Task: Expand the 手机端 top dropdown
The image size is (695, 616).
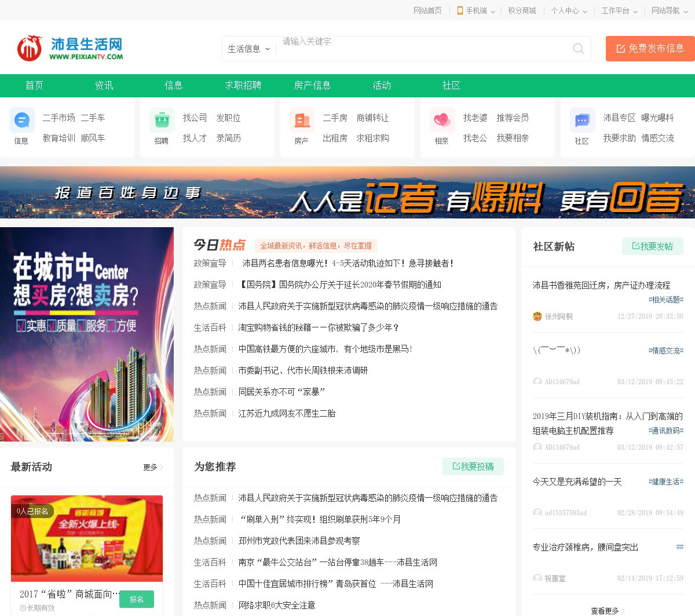Action: tap(476, 10)
